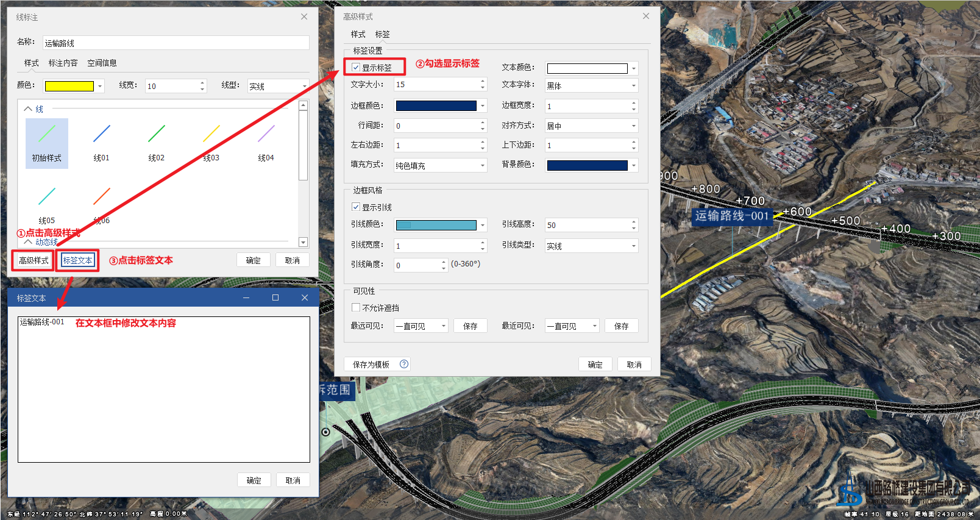Choose the 线03 yellow line style icon
Screen dimensions: 980x520
click(211, 134)
